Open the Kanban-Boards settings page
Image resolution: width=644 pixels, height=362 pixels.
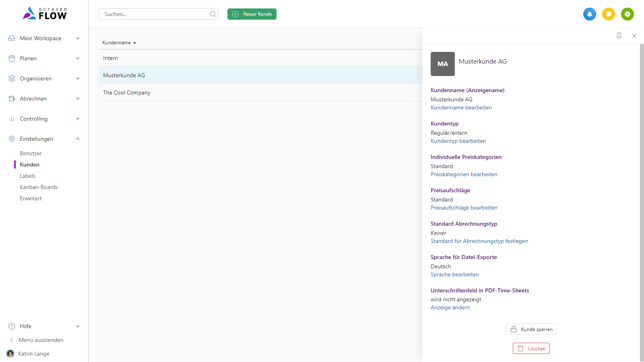coord(39,187)
